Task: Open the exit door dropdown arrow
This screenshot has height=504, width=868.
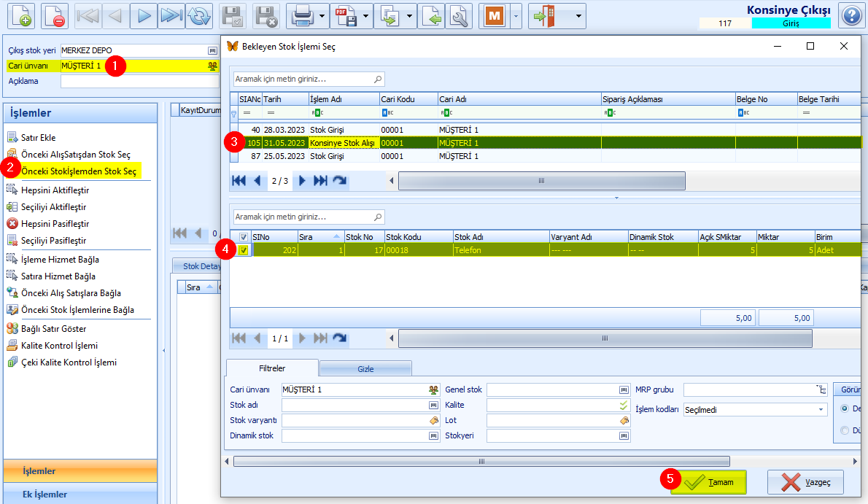Action: 578,16
